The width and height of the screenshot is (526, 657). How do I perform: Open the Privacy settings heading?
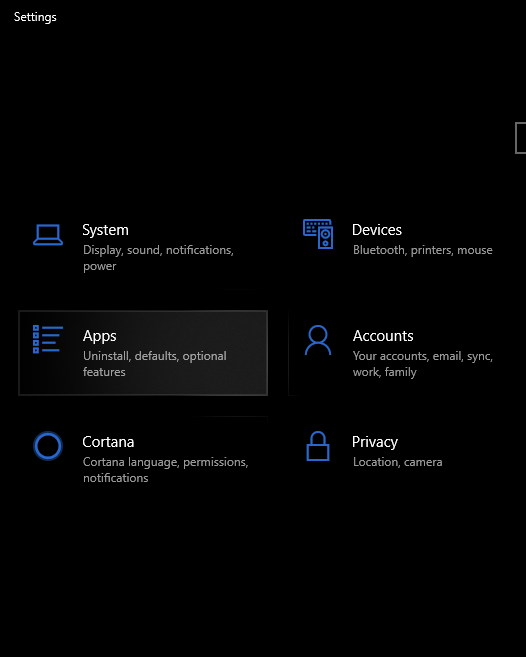(375, 442)
